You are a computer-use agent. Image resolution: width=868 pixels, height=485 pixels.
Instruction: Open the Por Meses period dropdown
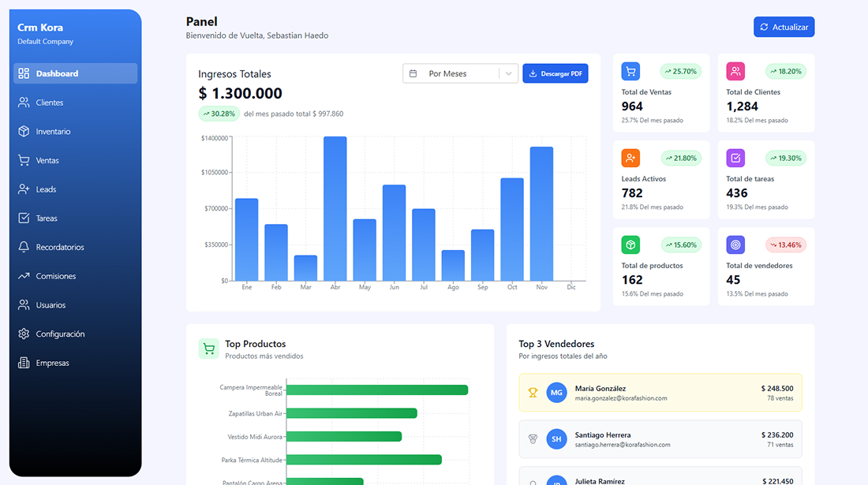coord(451,73)
